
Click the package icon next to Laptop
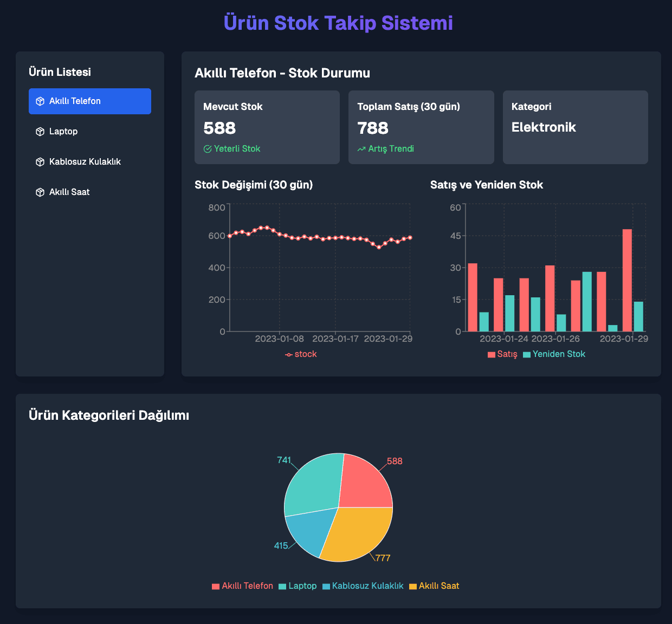[x=40, y=132]
